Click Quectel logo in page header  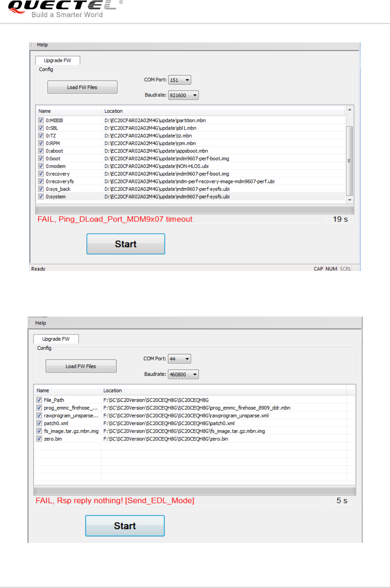[x=65, y=9]
